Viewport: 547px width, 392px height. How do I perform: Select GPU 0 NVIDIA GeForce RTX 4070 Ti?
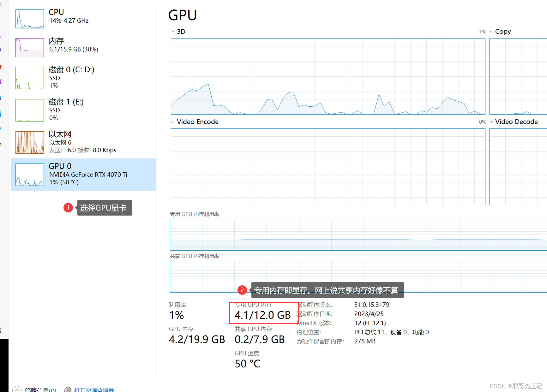(x=83, y=175)
